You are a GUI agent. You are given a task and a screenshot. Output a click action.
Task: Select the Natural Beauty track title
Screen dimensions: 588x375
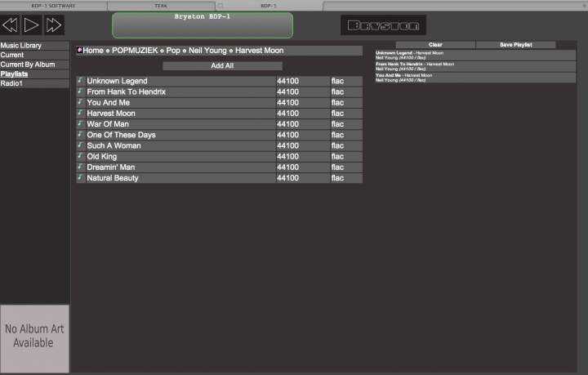[x=113, y=178]
